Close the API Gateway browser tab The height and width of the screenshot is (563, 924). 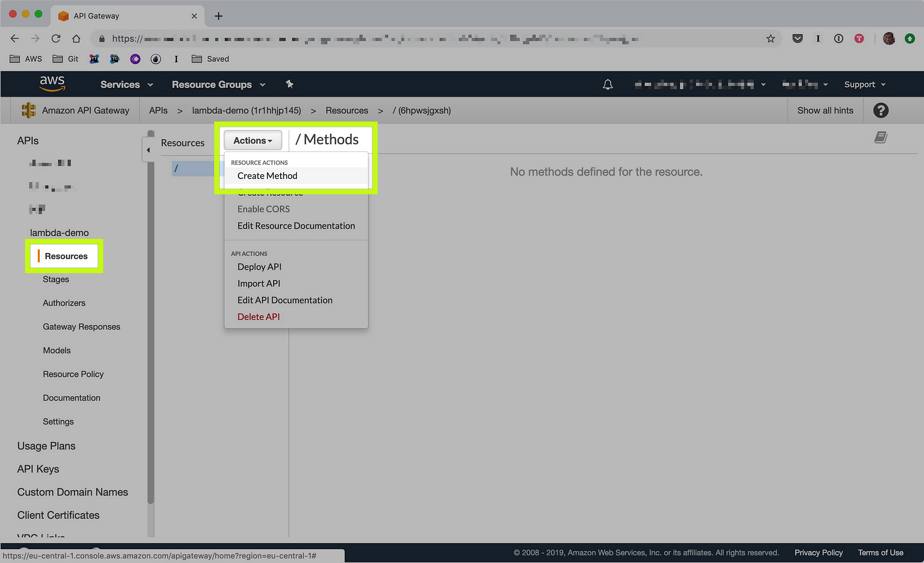click(194, 16)
